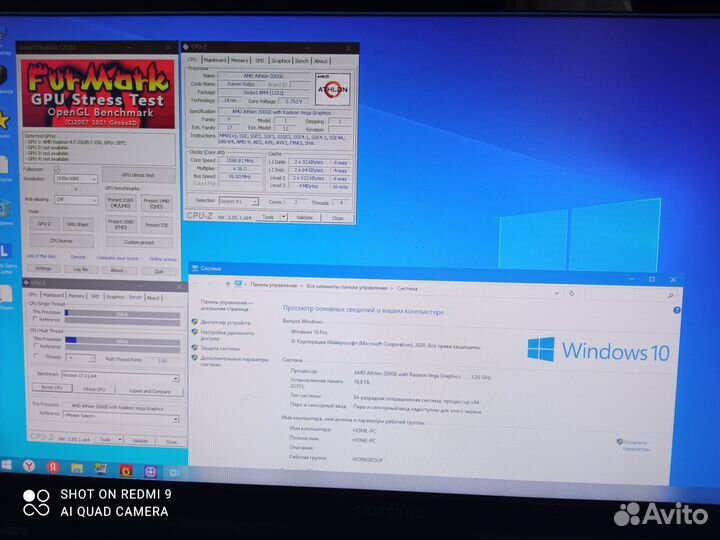Open the Selection Socket #1 dropdown
This screenshot has height=540, width=720.
click(x=239, y=202)
